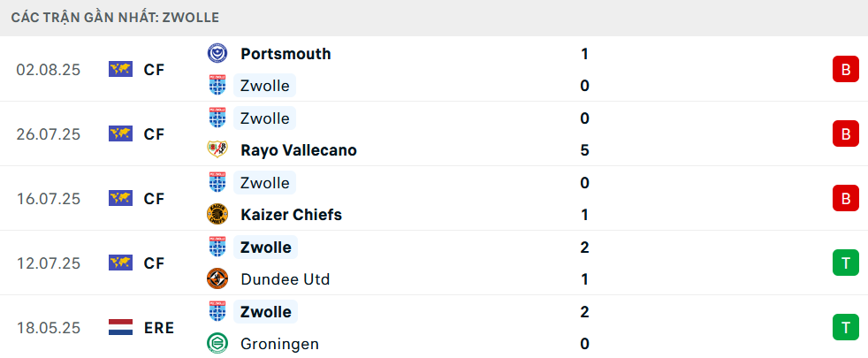Click the world map icon for 02.08.25 match
The image size is (868, 358).
click(120, 69)
